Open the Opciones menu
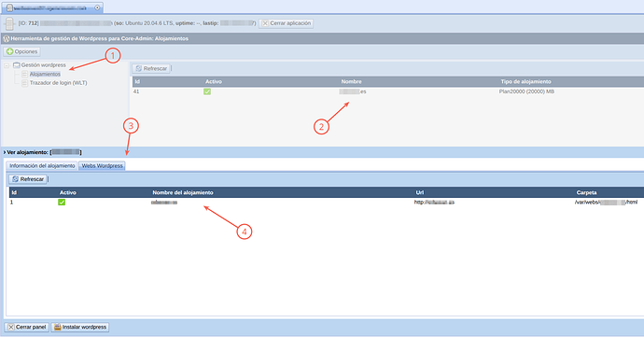The height and width of the screenshot is (337, 644). coord(22,51)
